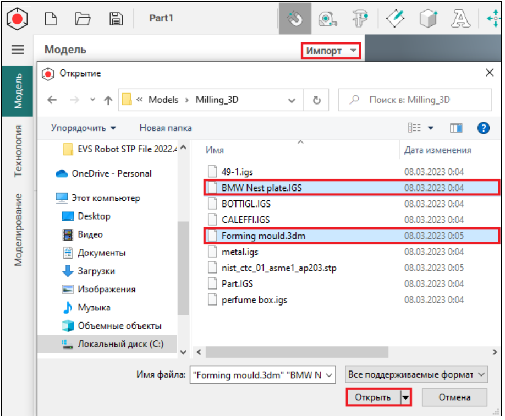Screen dimensions: 505x420
Task: Click the search field for Milling_3D
Action: [415, 100]
